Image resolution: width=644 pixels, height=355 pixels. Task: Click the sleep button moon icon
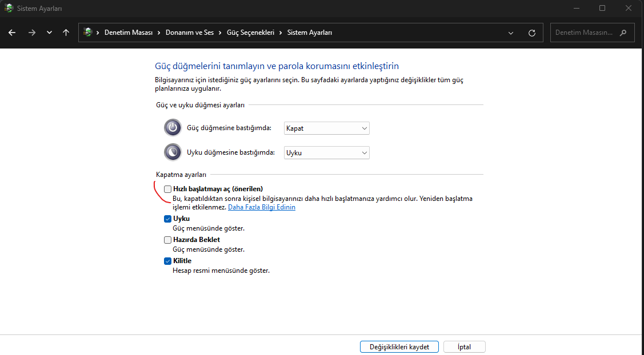coord(173,152)
